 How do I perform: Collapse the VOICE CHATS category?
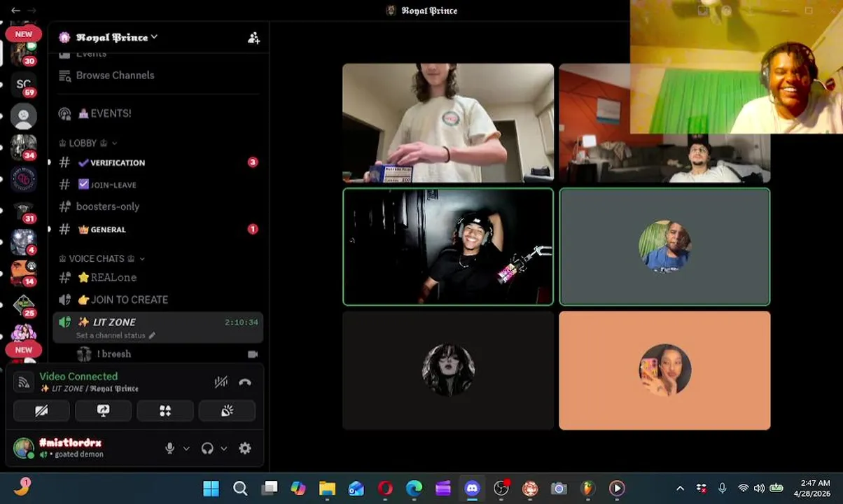102,258
